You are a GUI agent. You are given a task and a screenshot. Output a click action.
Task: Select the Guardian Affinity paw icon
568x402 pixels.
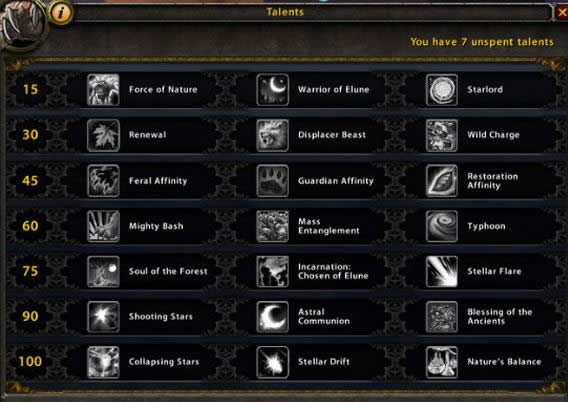[272, 181]
